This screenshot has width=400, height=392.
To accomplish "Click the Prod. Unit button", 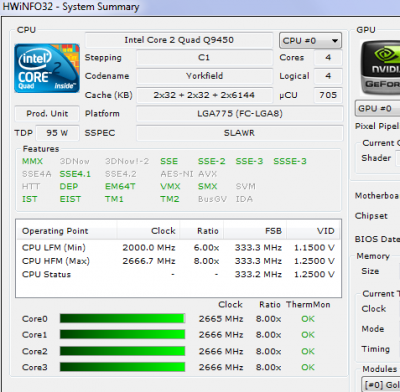I will 47,114.
